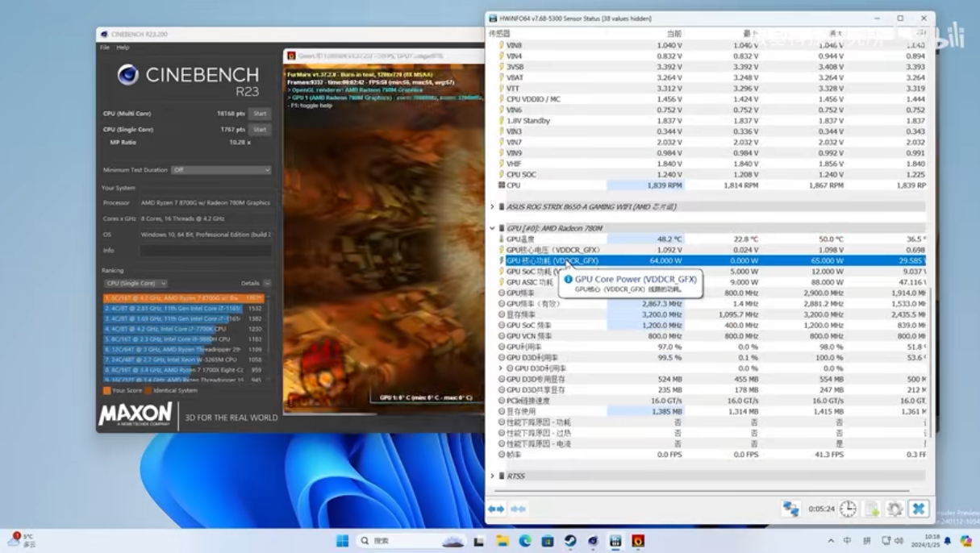Click the 拼 IME indicator in tray
Image resolution: width=980 pixels, height=553 pixels.
tap(867, 541)
